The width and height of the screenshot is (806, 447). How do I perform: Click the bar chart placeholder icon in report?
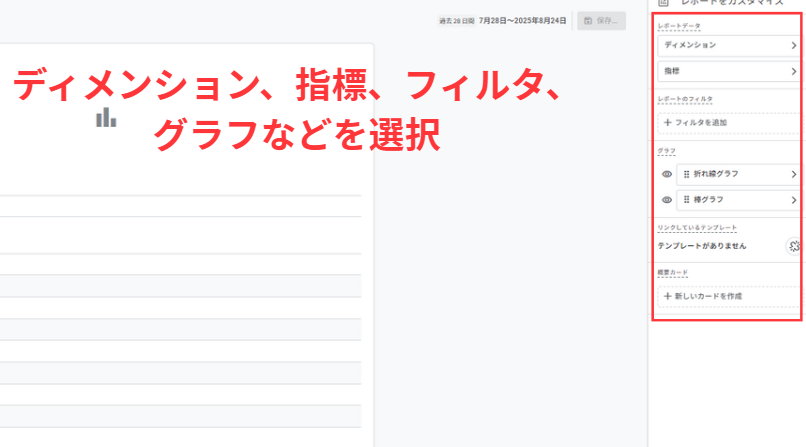click(x=106, y=118)
